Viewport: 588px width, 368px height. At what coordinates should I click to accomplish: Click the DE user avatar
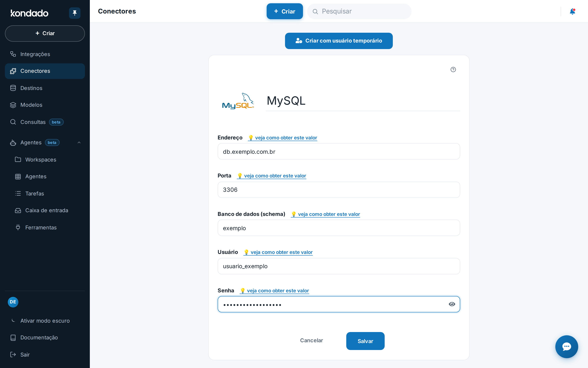(13, 302)
